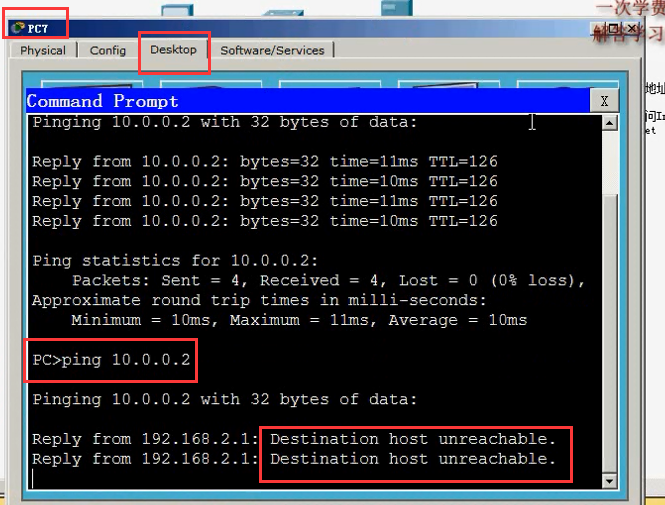Click the first 'Reply from 192.168.2.1' line
Screen dimensions: 665x505
(293, 439)
